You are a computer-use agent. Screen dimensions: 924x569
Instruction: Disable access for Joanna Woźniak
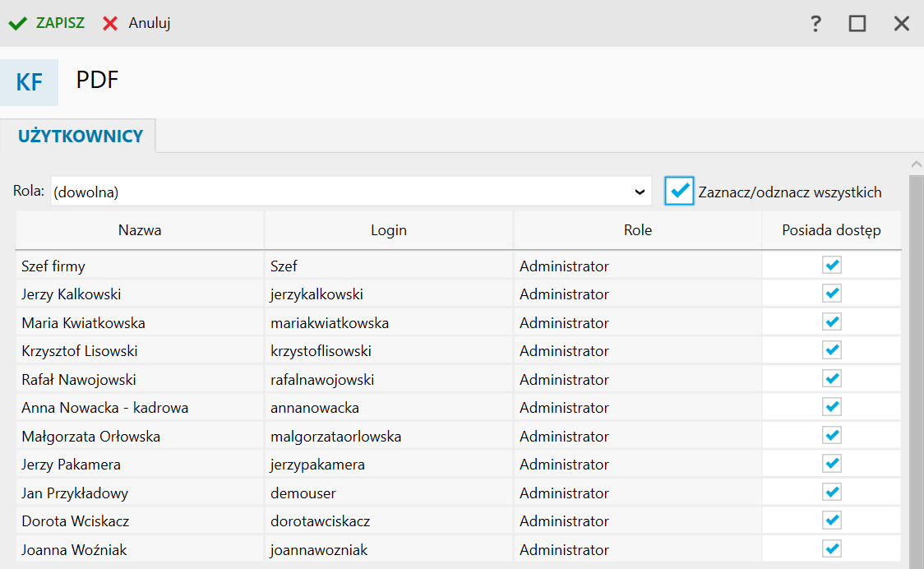click(832, 548)
